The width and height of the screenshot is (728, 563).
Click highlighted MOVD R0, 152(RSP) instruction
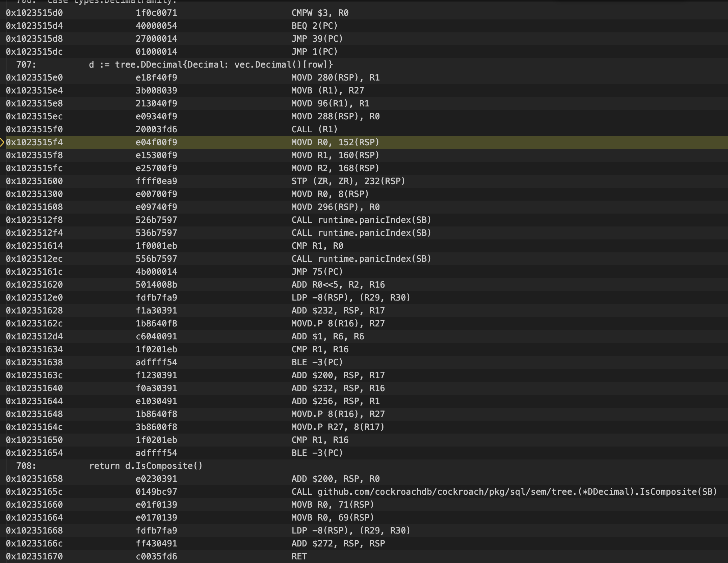(x=335, y=142)
